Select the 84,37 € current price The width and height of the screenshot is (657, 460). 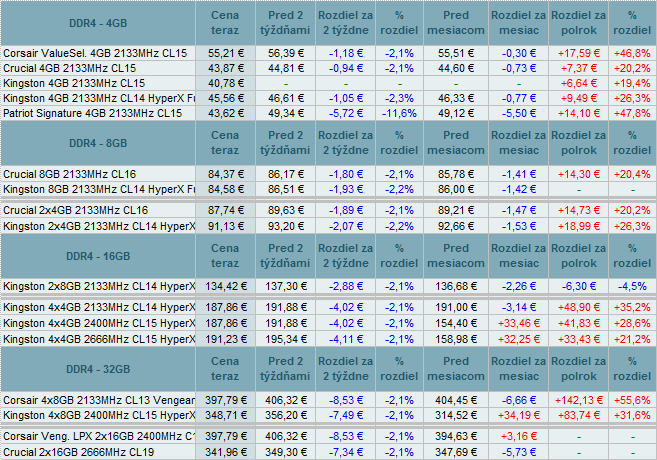pos(226,174)
